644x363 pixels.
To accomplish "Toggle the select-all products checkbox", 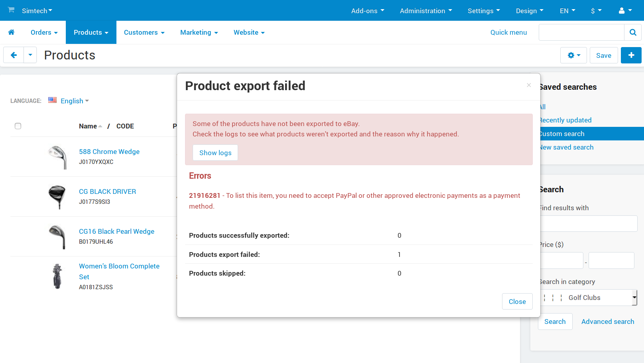I will (18, 126).
